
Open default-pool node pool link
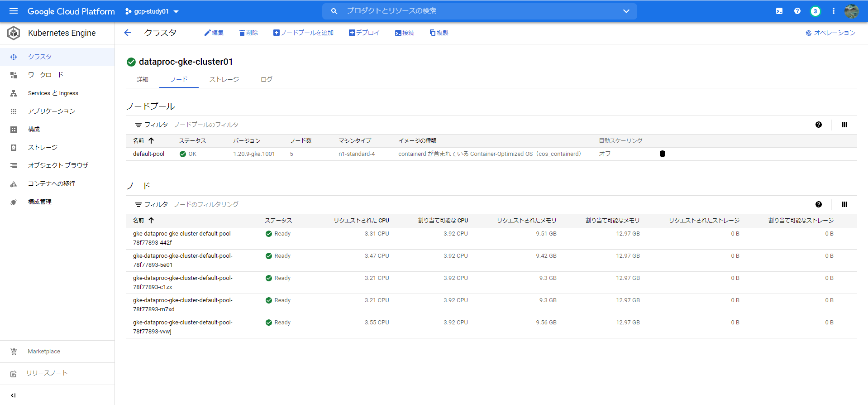(x=148, y=154)
